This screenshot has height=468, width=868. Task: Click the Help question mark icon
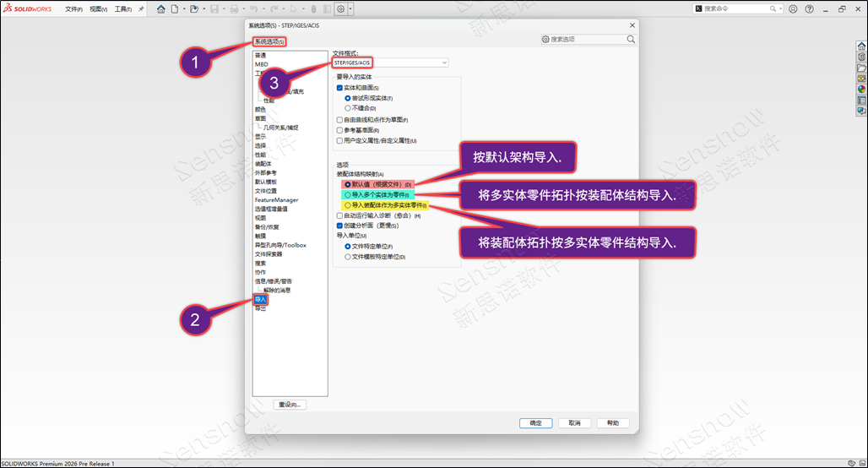(x=810, y=8)
